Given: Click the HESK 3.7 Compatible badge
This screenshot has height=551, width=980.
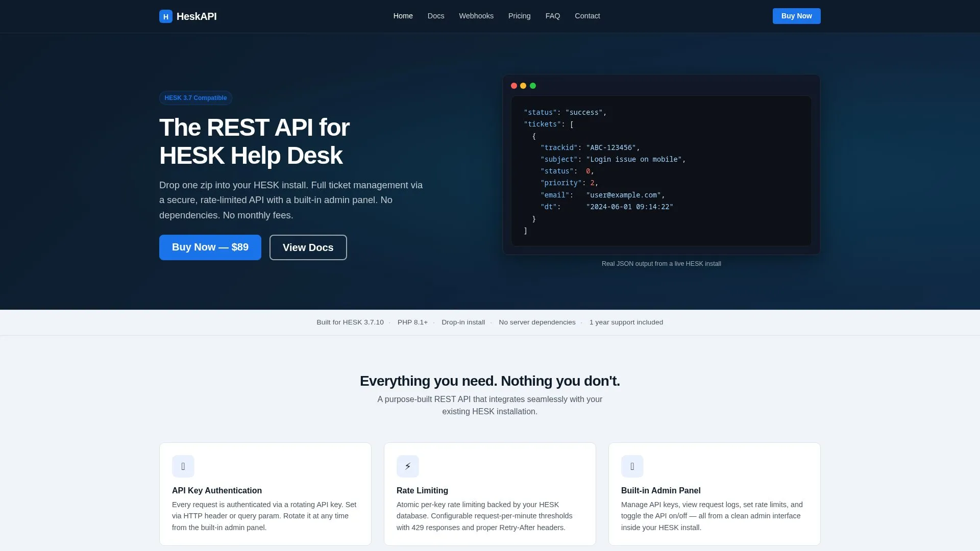Looking at the screenshot, I should pyautogui.click(x=195, y=98).
